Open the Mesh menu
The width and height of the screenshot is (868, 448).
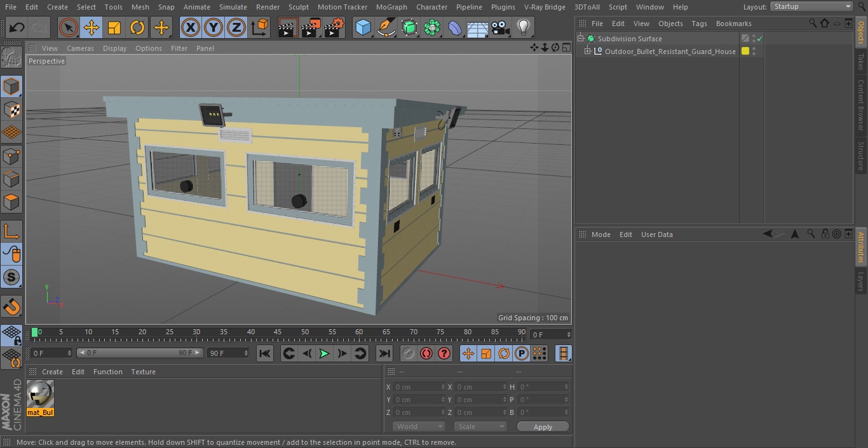click(x=140, y=7)
